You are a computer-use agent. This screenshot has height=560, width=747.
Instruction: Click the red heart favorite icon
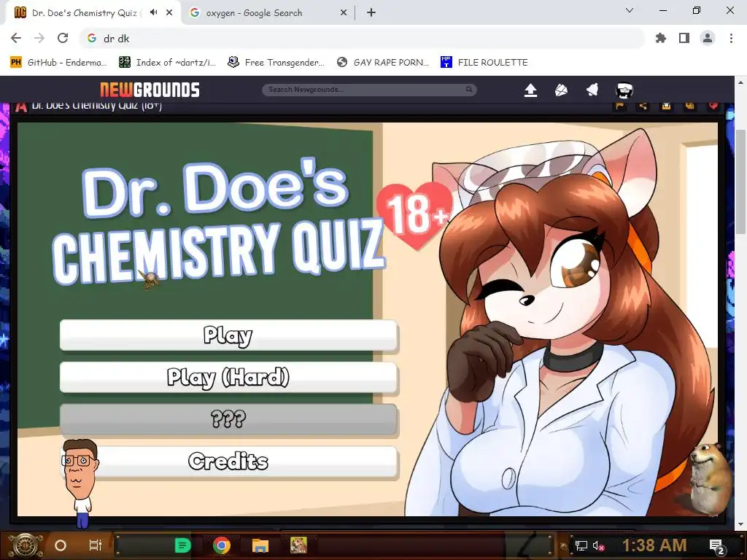coord(713,106)
